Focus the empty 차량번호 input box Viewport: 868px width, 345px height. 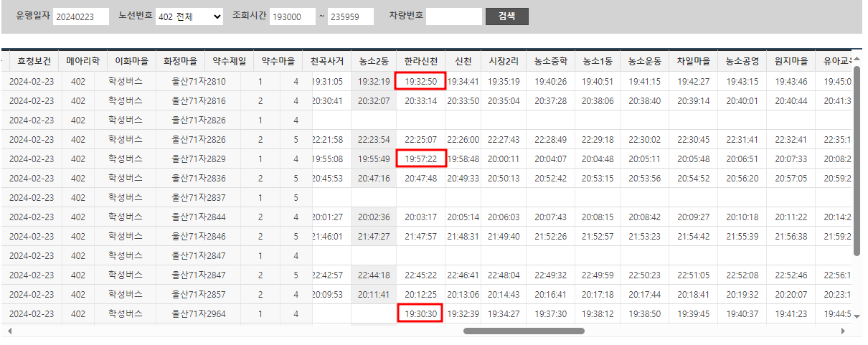(454, 16)
